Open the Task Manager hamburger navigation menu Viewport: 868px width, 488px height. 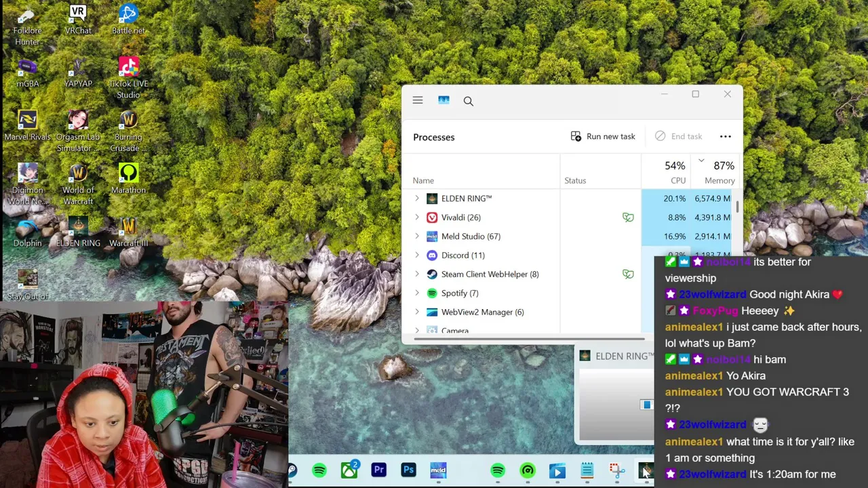[418, 100]
